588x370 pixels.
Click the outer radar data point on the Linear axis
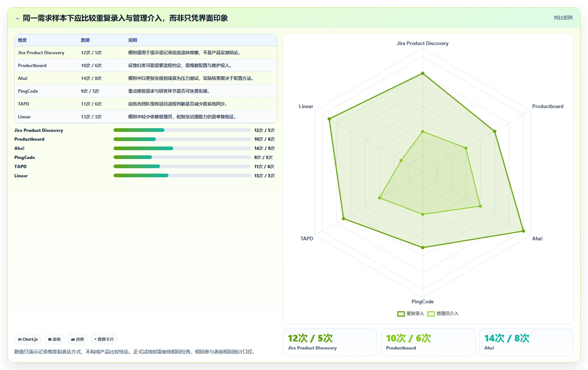pyautogui.click(x=329, y=119)
